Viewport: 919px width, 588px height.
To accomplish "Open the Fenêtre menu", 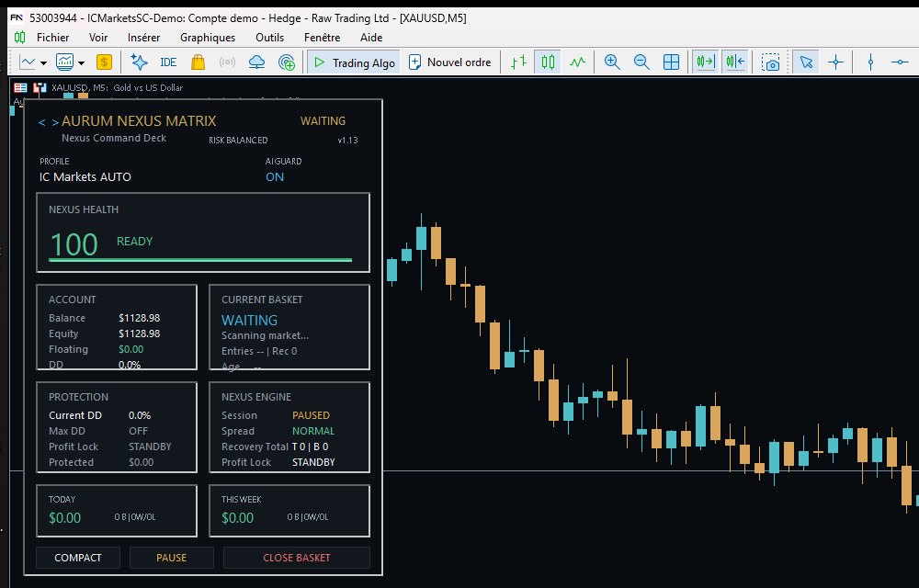I will (x=322, y=38).
